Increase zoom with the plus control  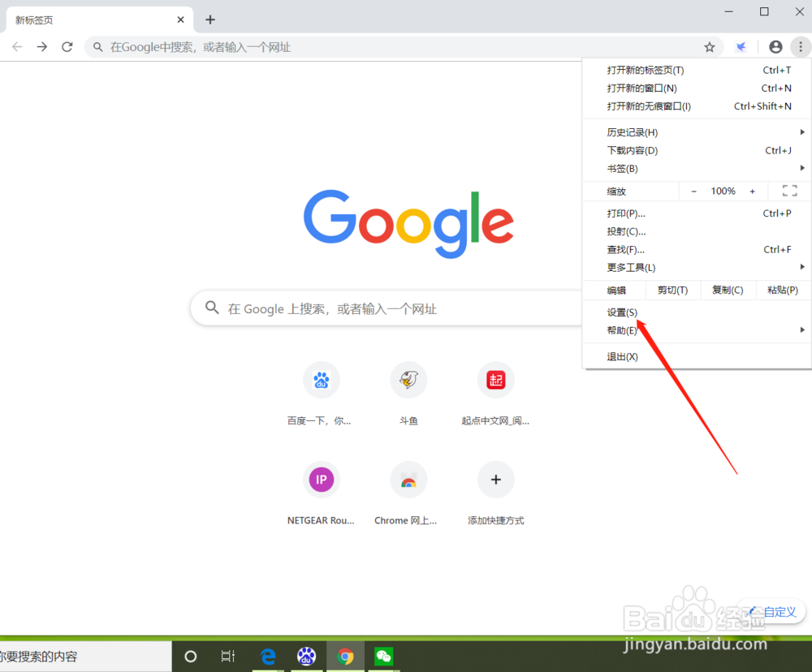coord(752,191)
